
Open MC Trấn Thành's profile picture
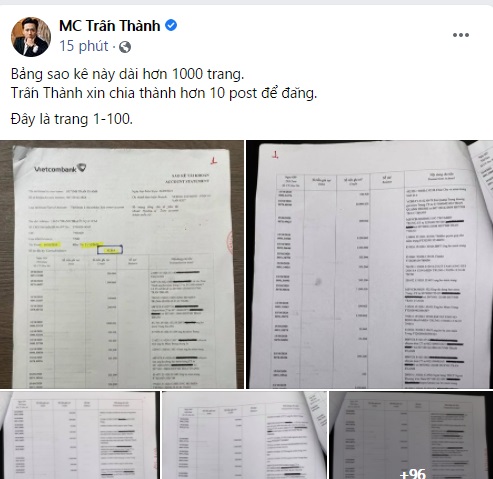coord(31,37)
